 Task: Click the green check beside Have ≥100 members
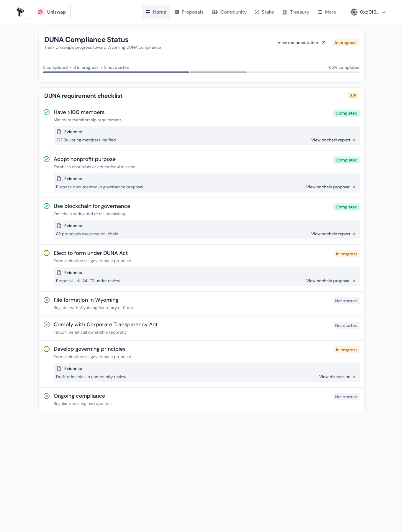(47, 112)
